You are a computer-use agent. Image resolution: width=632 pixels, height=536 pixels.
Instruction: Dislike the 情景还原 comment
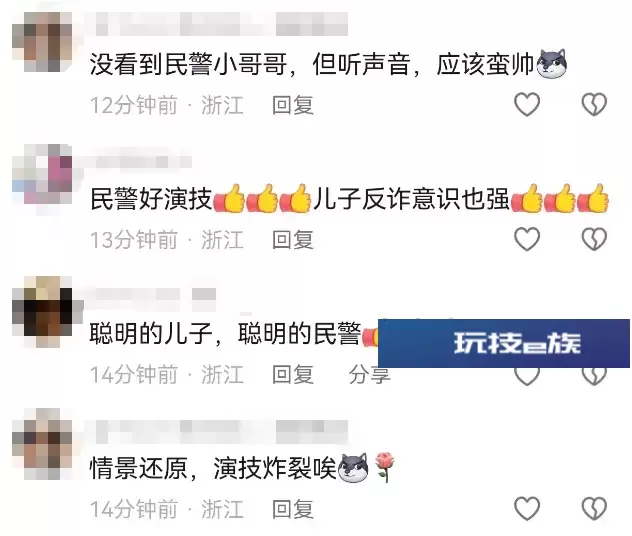coord(594,508)
